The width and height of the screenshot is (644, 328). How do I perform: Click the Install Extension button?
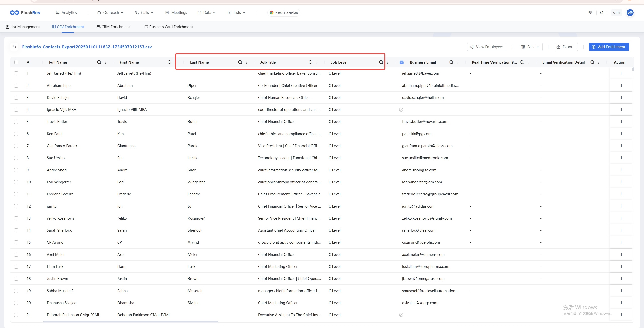point(284,13)
